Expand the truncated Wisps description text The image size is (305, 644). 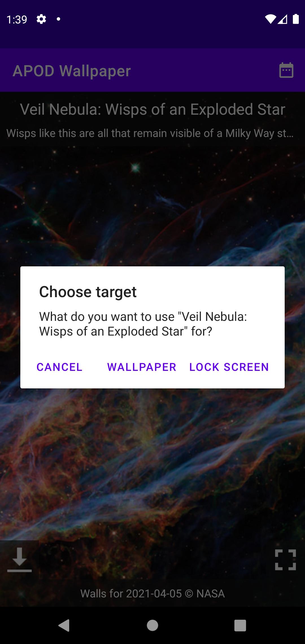[x=150, y=133]
